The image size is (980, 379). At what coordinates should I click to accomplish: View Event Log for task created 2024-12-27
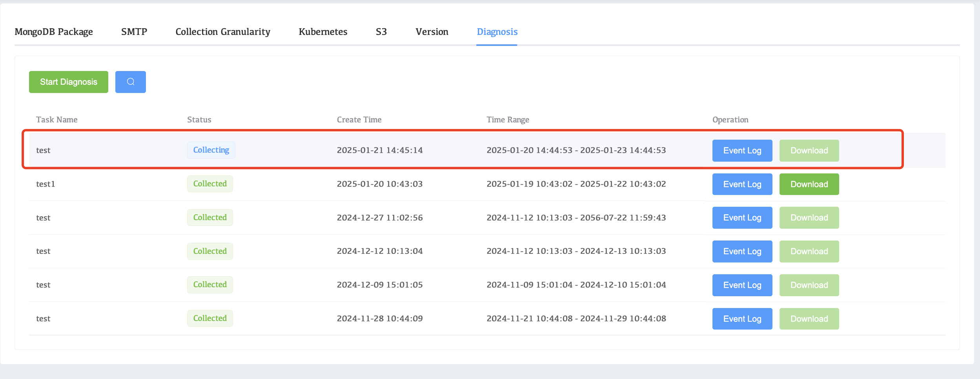click(x=742, y=218)
